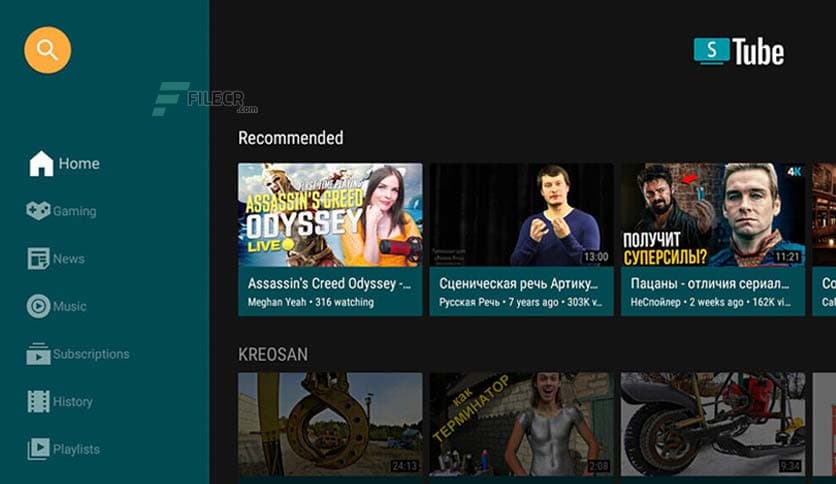Click the Assassin's Creed Odyssey video title
836x484 pixels.
pos(329,283)
